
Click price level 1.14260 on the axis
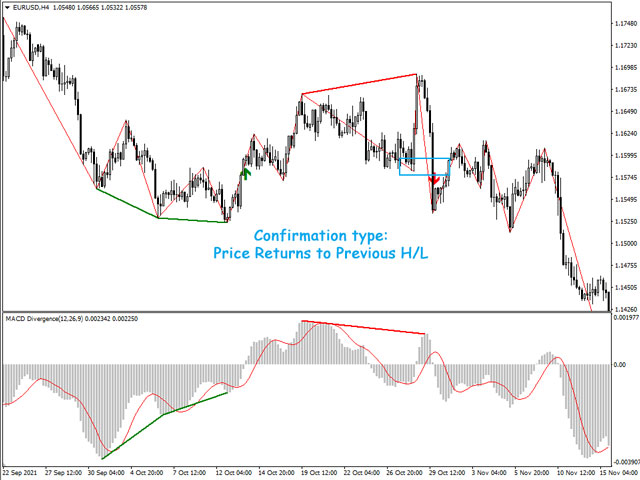coord(626,309)
